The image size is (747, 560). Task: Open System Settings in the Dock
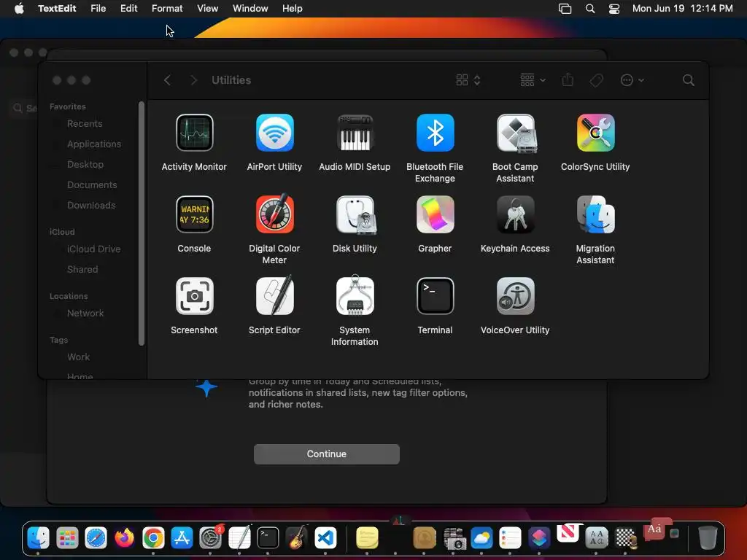coord(211,538)
